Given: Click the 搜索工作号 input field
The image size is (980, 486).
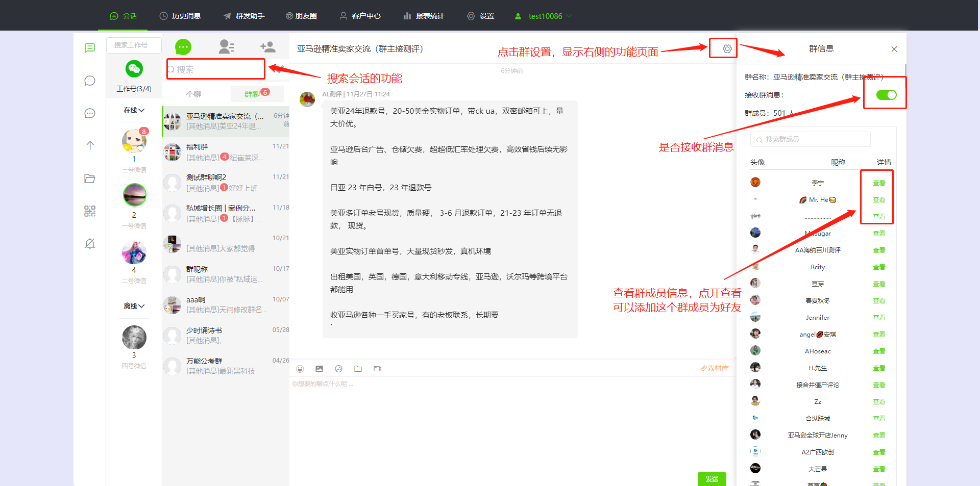Looking at the screenshot, I should [134, 45].
